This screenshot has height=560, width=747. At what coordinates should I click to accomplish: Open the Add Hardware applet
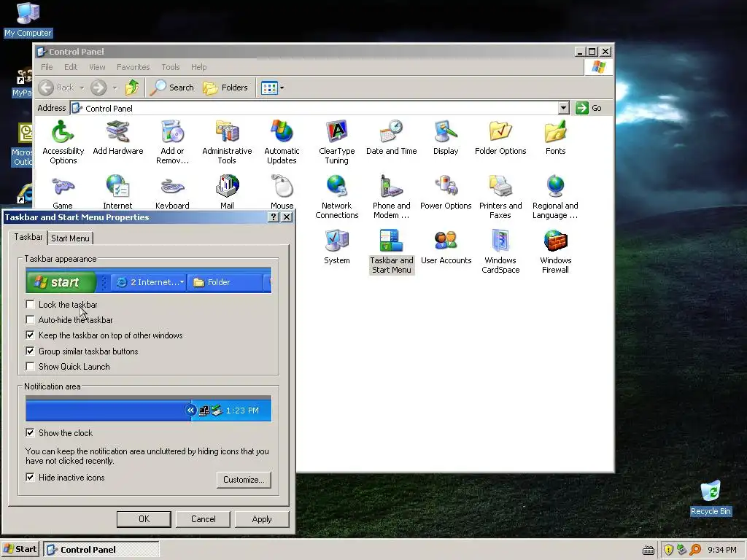(117, 137)
